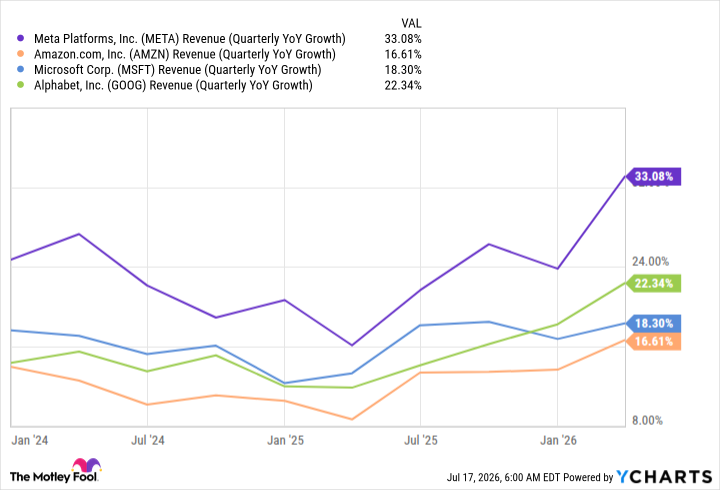Click the 33.08% value in the legend
This screenshot has height=490, width=720.
(x=403, y=39)
